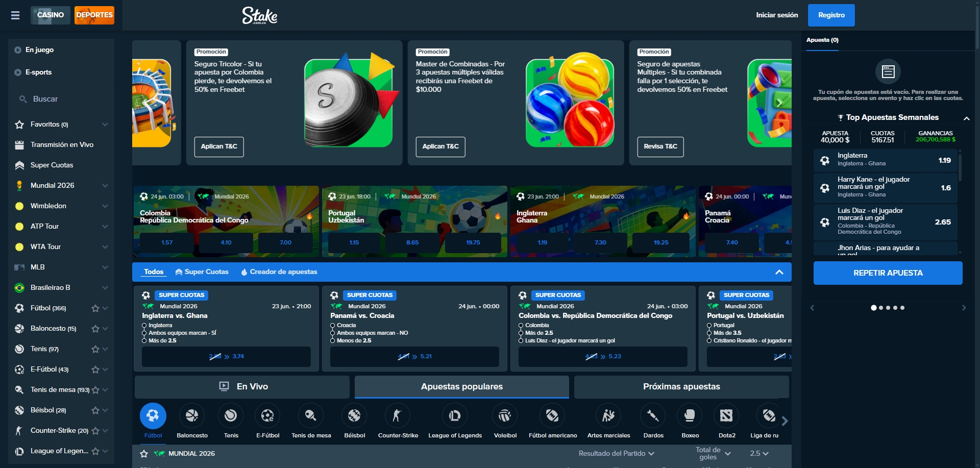The image size is (980, 468).
Task: Select the Todos filter tab
Action: [x=154, y=272]
